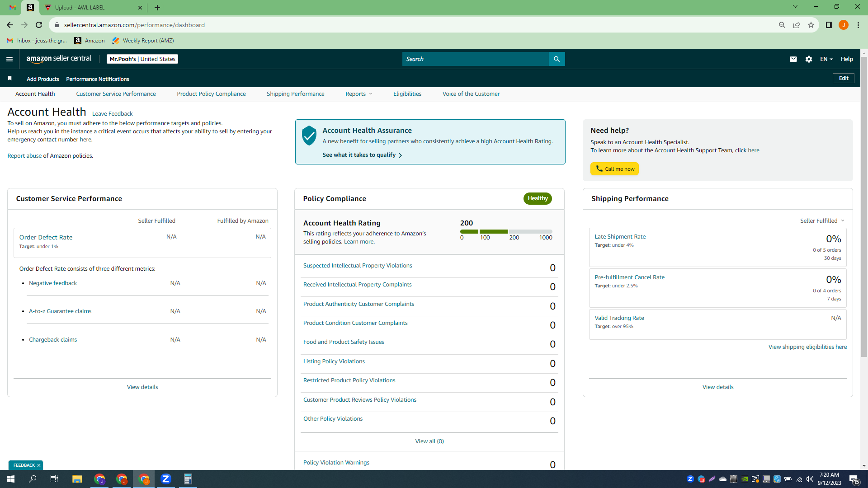Switch to the Amazon pinned tab
This screenshot has height=488, width=868.
point(30,8)
